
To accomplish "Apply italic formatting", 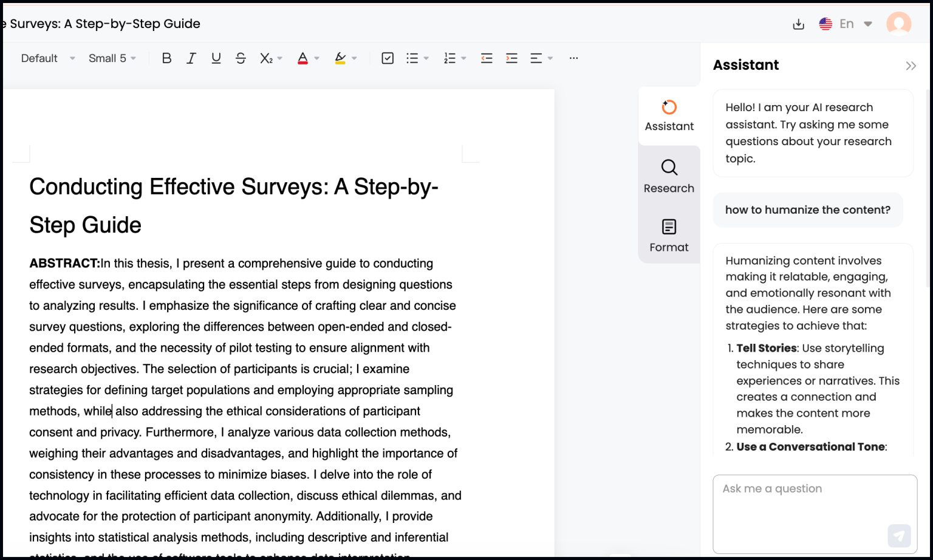I will click(x=191, y=58).
